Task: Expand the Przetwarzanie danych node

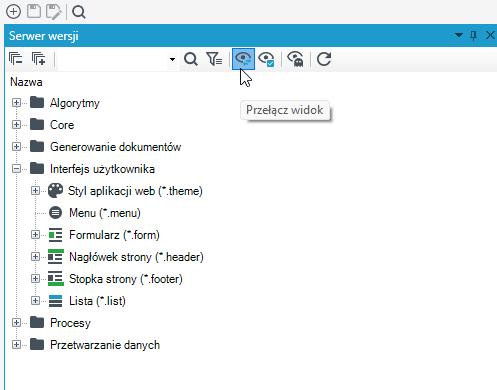Action: [x=16, y=345]
